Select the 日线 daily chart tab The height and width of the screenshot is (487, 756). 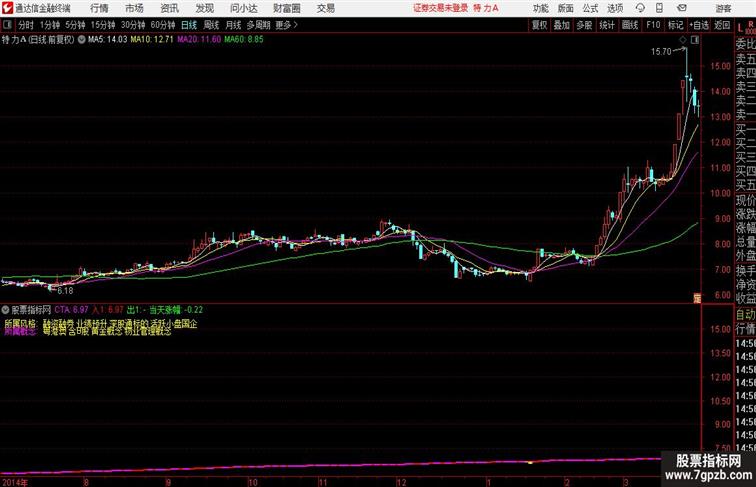(189, 25)
